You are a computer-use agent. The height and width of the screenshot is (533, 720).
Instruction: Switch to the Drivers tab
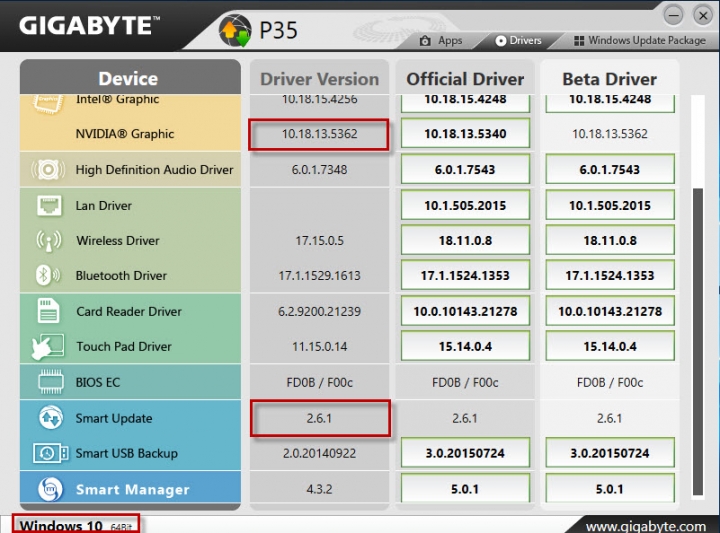(x=518, y=41)
